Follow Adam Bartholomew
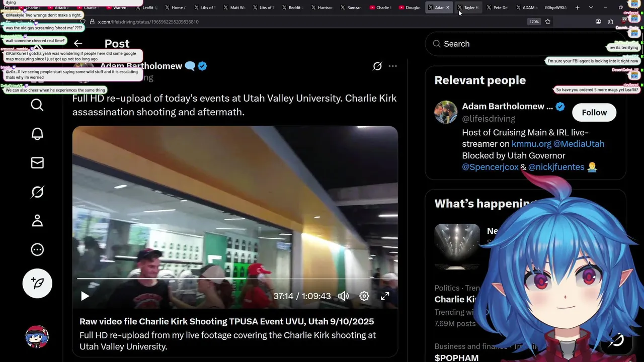The width and height of the screenshot is (644, 362). pyautogui.click(x=594, y=113)
